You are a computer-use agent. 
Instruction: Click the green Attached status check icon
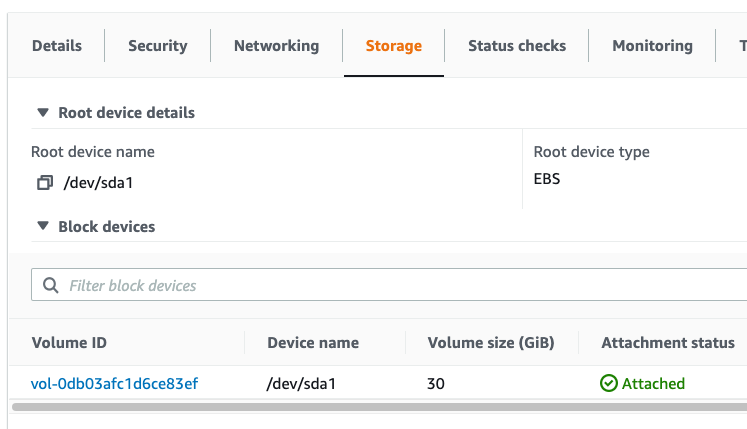(x=609, y=383)
